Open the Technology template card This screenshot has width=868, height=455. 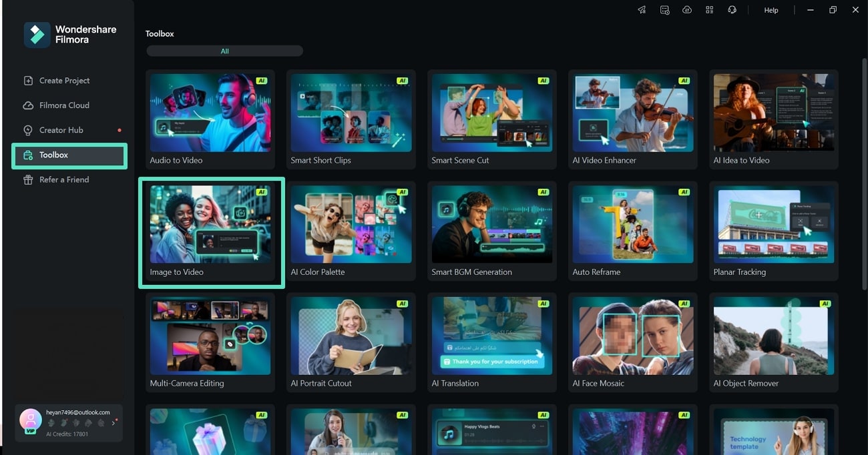pyautogui.click(x=774, y=430)
